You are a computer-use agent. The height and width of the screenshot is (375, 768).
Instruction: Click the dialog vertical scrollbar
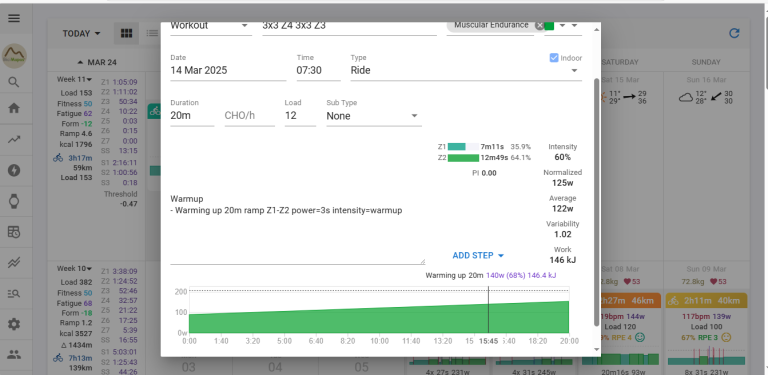tap(597, 202)
